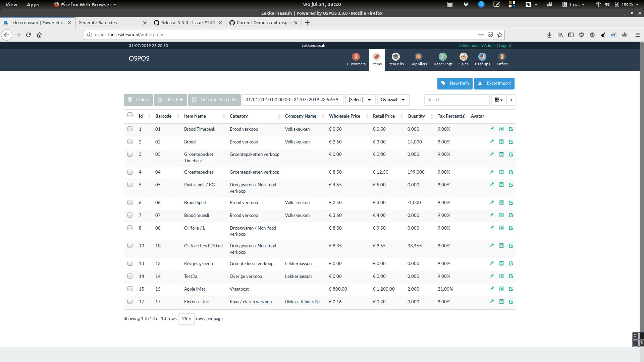Open the Customers module

(x=356, y=60)
